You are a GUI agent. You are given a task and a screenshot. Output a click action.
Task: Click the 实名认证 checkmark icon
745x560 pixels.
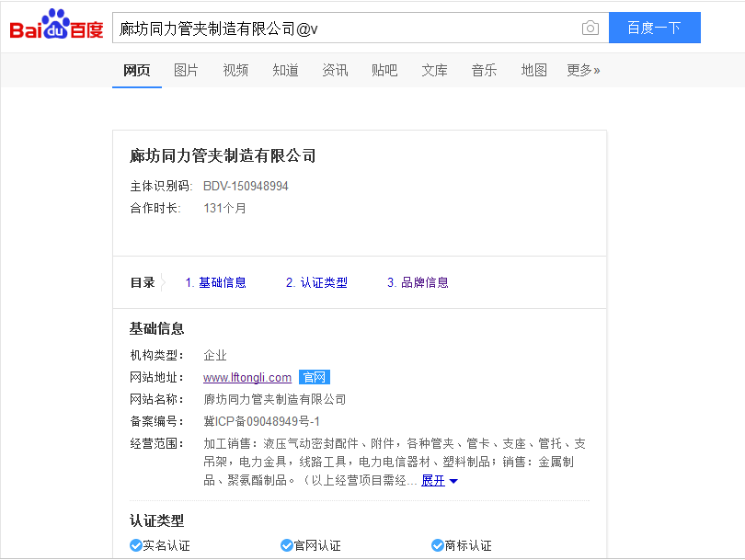[x=136, y=545]
